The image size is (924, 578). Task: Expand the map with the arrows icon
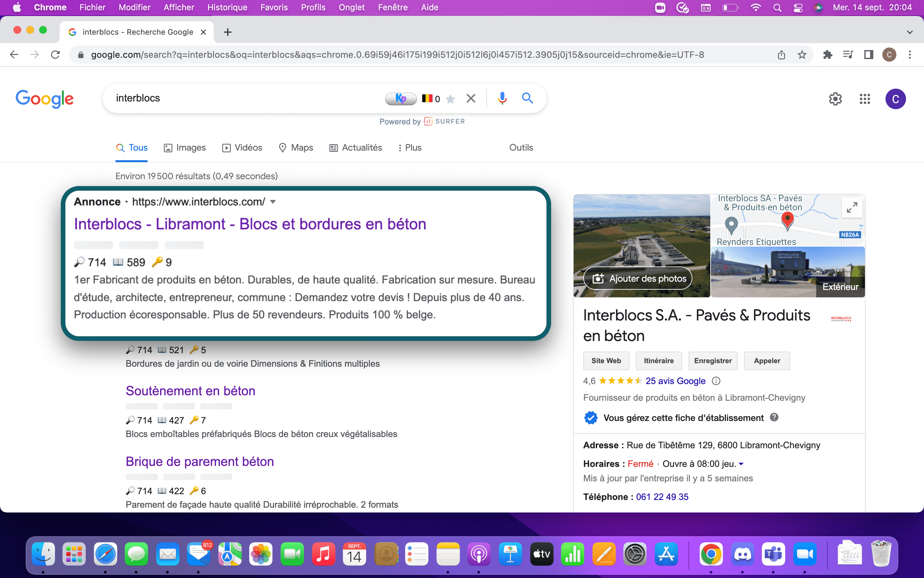point(852,207)
